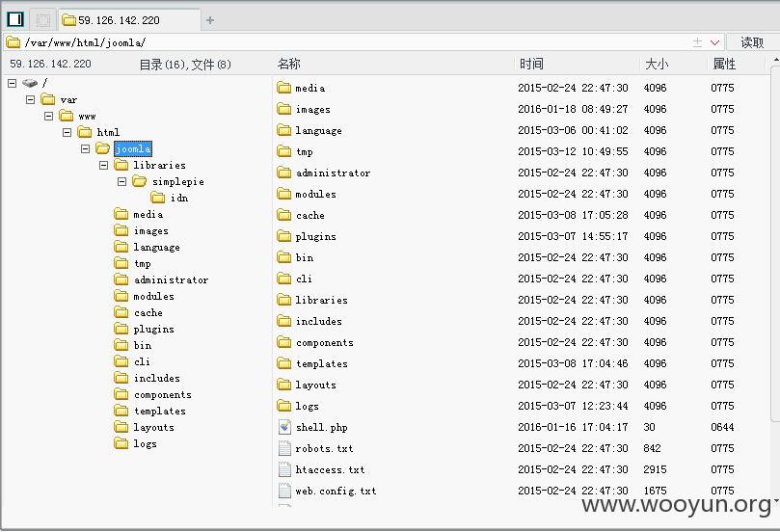Image resolution: width=780 pixels, height=532 pixels.
Task: Click the grayed dotted square icon beside tab
Action: (x=43, y=20)
